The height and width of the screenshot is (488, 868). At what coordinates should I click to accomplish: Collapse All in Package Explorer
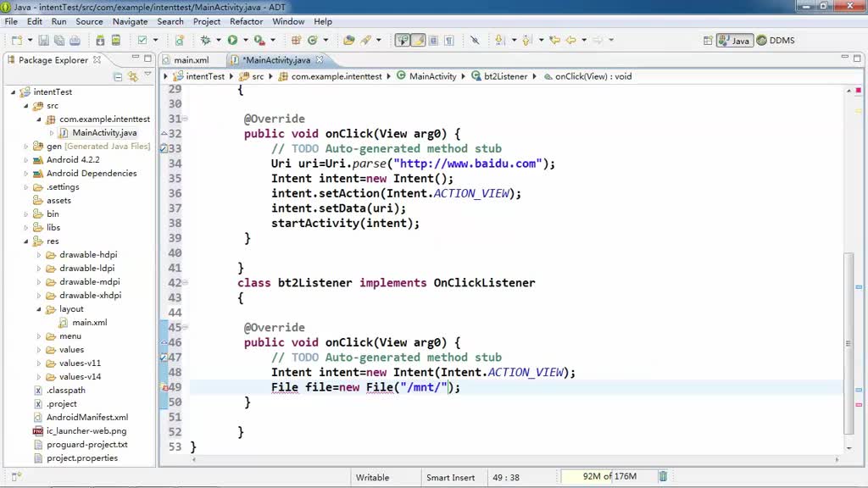(x=118, y=77)
